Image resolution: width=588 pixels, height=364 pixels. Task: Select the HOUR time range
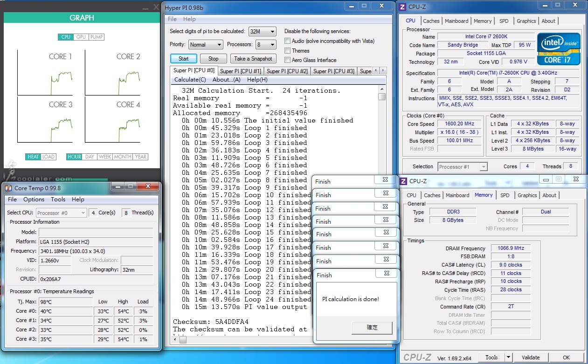pyautogui.click(x=75, y=157)
